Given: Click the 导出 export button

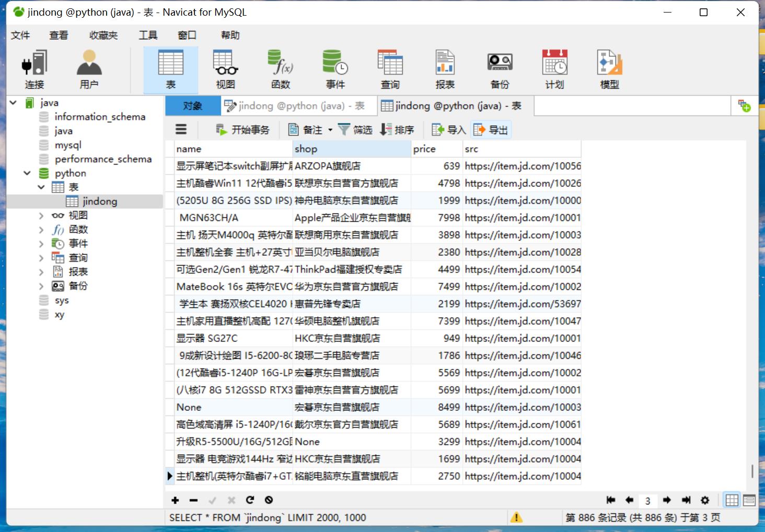Looking at the screenshot, I should (491, 129).
